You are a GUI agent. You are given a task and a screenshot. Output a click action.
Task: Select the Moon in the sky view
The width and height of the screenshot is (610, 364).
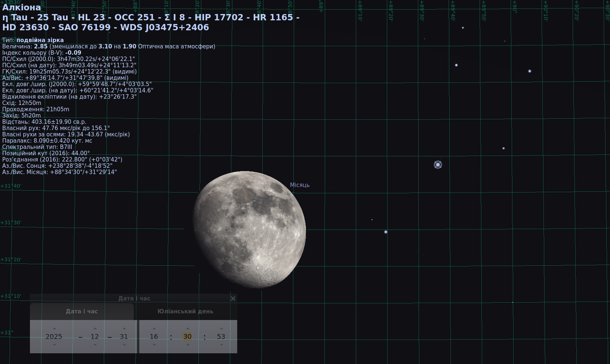click(x=249, y=229)
